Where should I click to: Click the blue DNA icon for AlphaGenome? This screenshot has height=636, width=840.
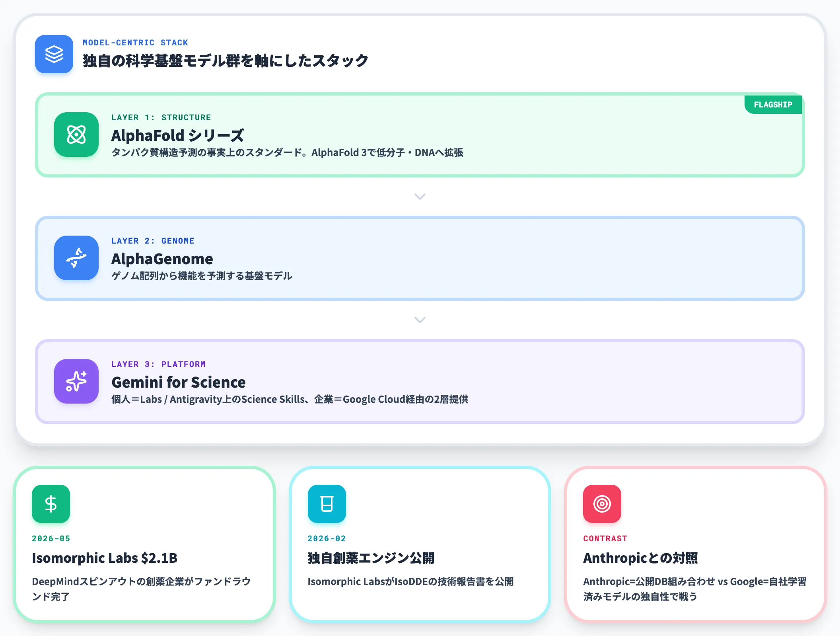click(76, 258)
